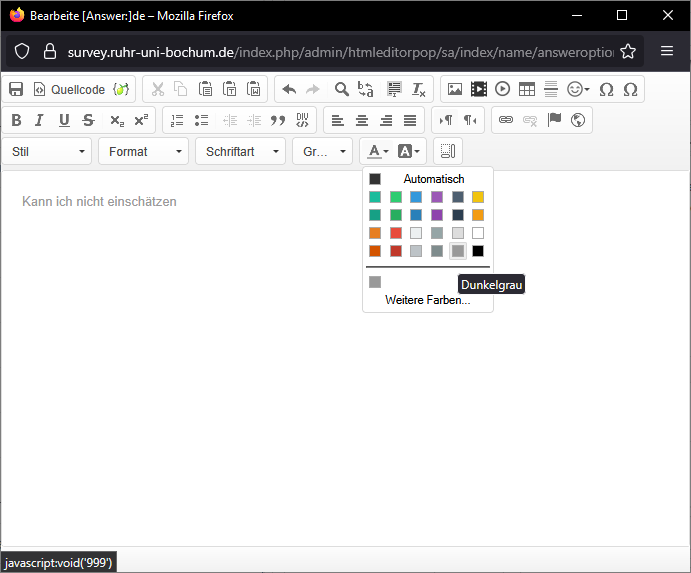
Task: Click the decrease indent icon
Action: point(230,120)
